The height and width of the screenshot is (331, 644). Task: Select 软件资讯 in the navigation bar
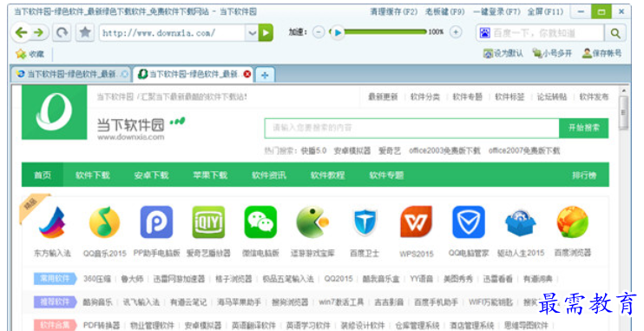tap(268, 175)
